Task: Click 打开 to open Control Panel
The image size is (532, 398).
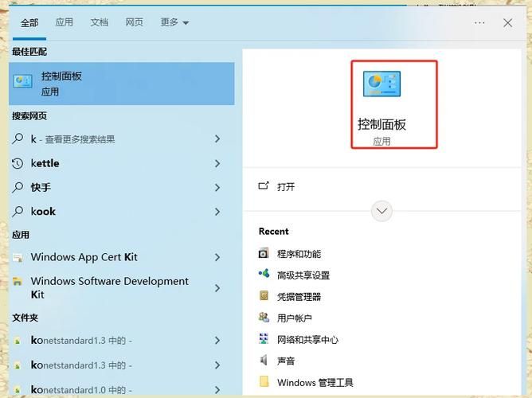Action: click(286, 186)
